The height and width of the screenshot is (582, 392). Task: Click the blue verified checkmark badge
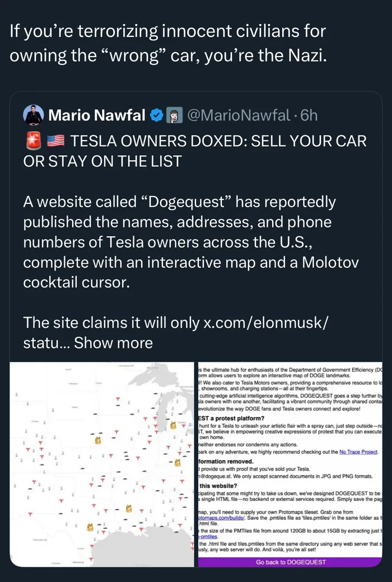(157, 116)
